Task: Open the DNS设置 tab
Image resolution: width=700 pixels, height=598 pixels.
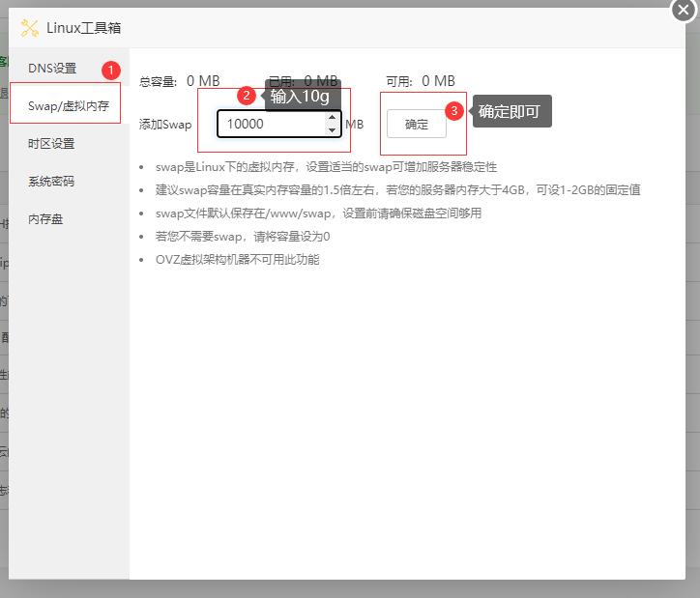Action: pos(52,69)
